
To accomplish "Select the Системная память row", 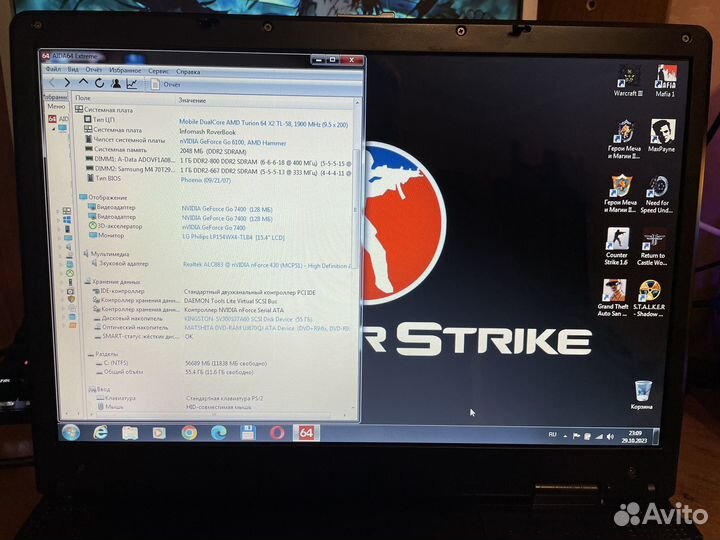I will coord(216,150).
